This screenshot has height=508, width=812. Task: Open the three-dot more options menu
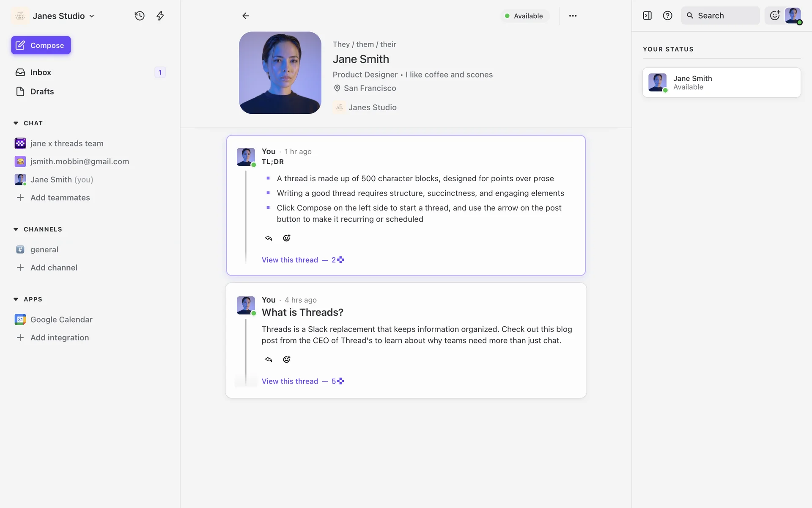tap(573, 16)
